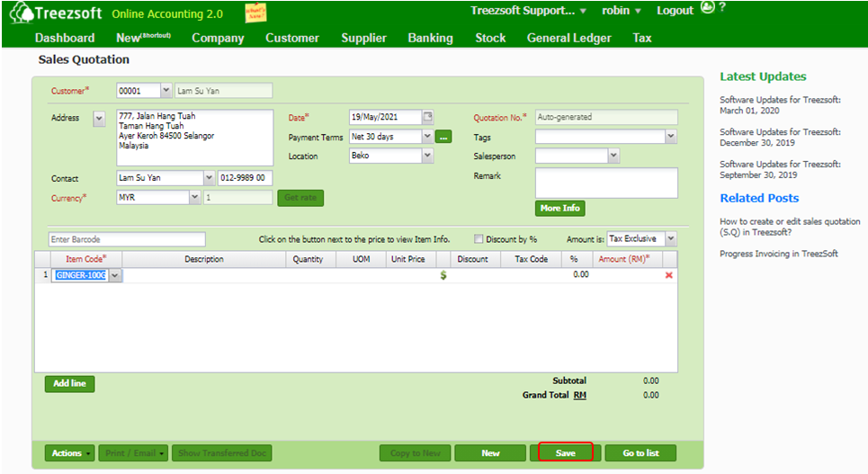868x474 pixels.
Task: Open the Location Beko dropdown
Action: click(426, 156)
